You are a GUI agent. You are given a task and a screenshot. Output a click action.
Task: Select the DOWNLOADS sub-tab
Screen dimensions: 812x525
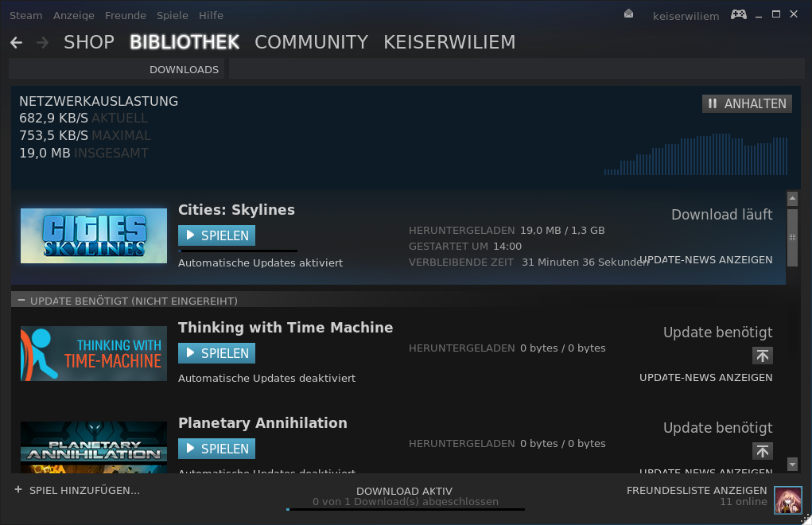[184, 69]
